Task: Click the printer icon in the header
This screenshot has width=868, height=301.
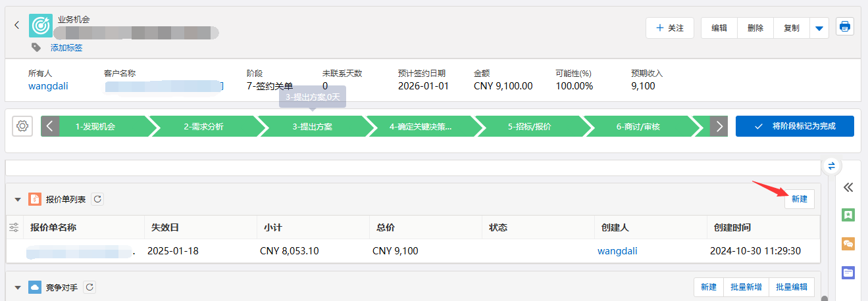Action: point(845,27)
